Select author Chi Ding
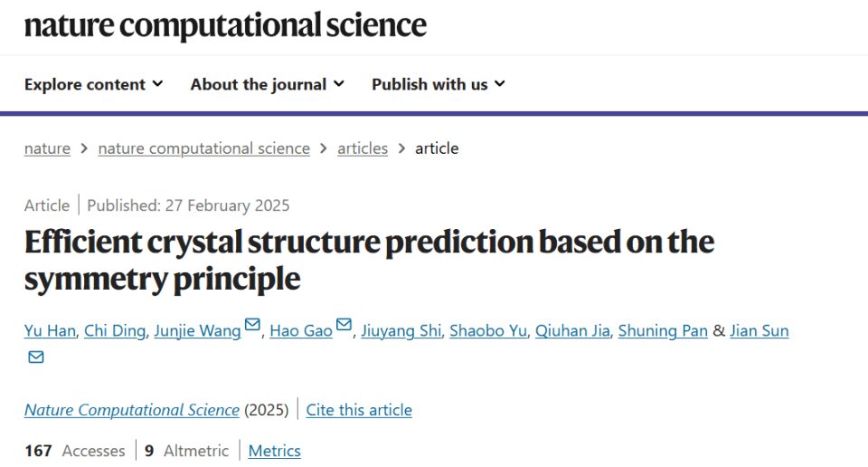Viewport: 868px width, 467px height. (x=115, y=330)
